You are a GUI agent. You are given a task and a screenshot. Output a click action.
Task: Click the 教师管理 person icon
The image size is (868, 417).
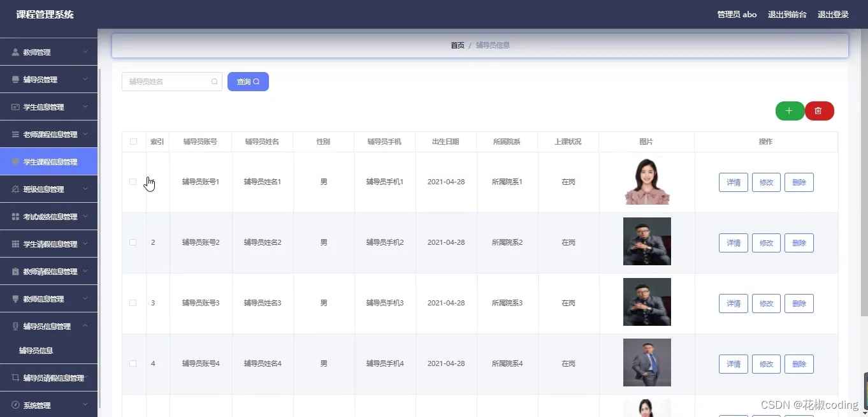click(15, 52)
